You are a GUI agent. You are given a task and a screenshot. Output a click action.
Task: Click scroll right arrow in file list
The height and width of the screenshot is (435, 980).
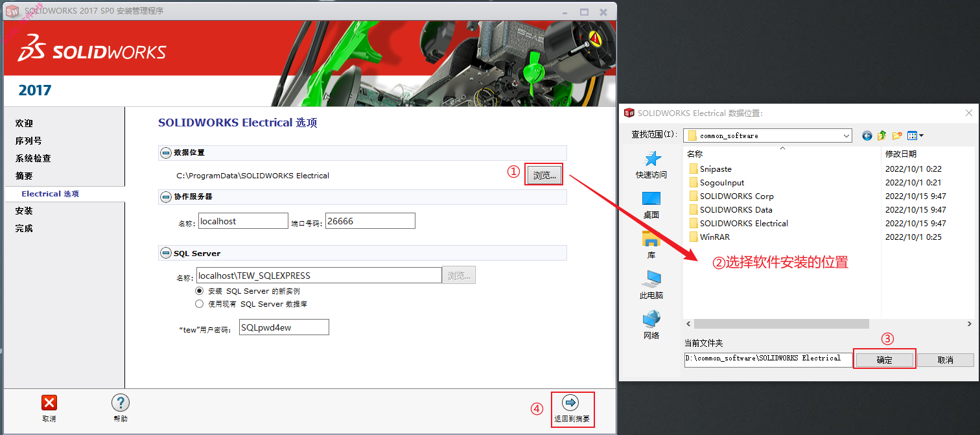coord(968,323)
